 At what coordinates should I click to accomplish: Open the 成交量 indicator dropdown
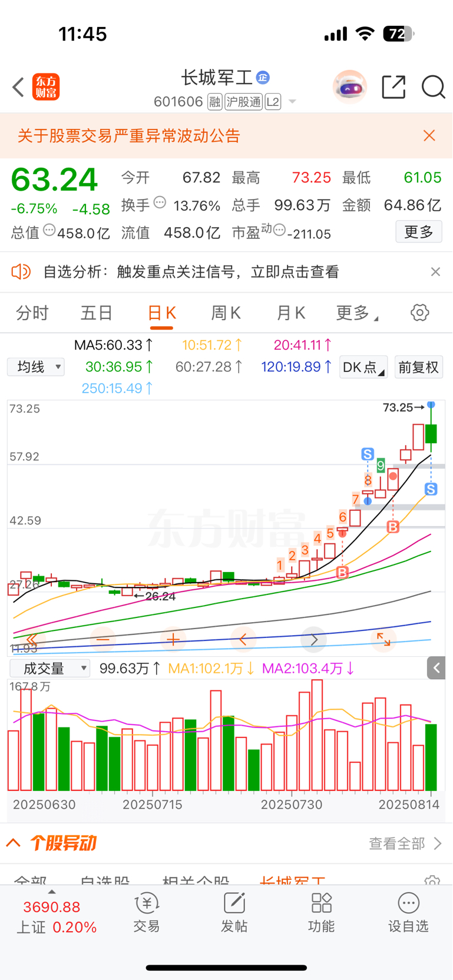50,669
